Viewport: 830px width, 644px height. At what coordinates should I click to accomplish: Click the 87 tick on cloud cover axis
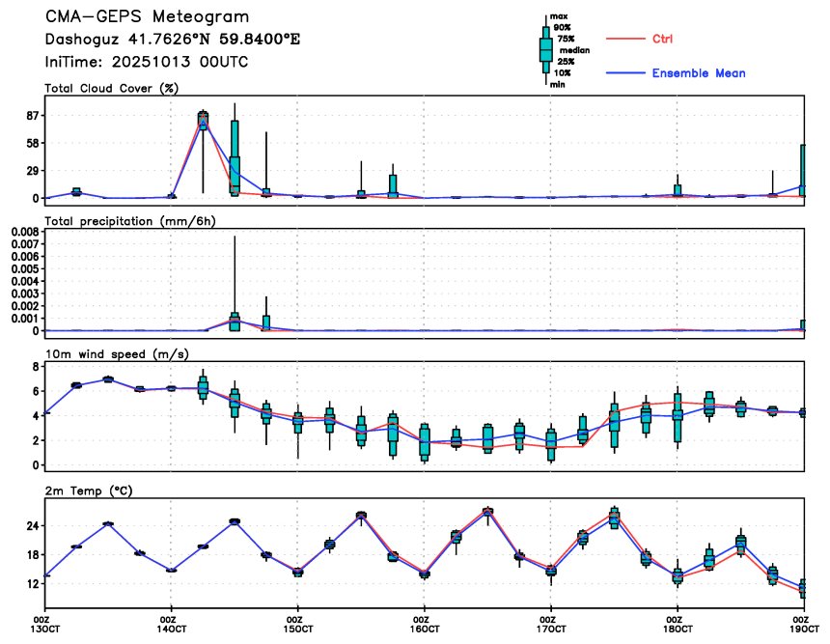click(31, 116)
